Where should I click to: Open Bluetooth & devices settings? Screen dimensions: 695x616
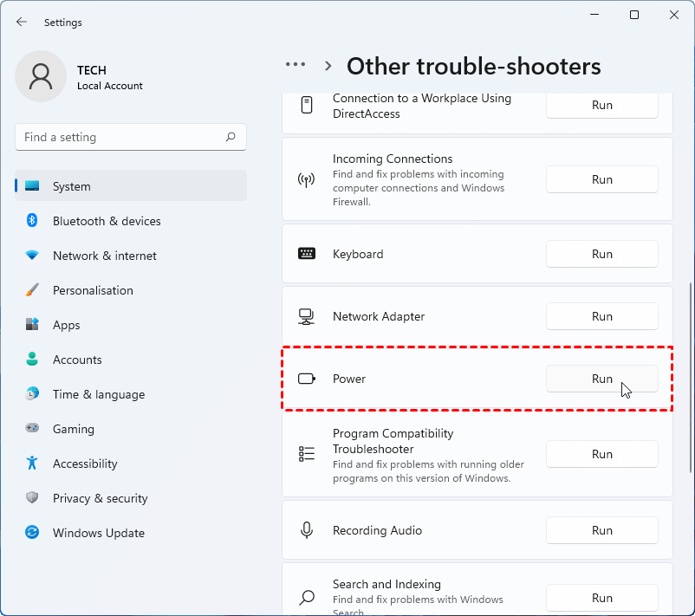click(107, 221)
